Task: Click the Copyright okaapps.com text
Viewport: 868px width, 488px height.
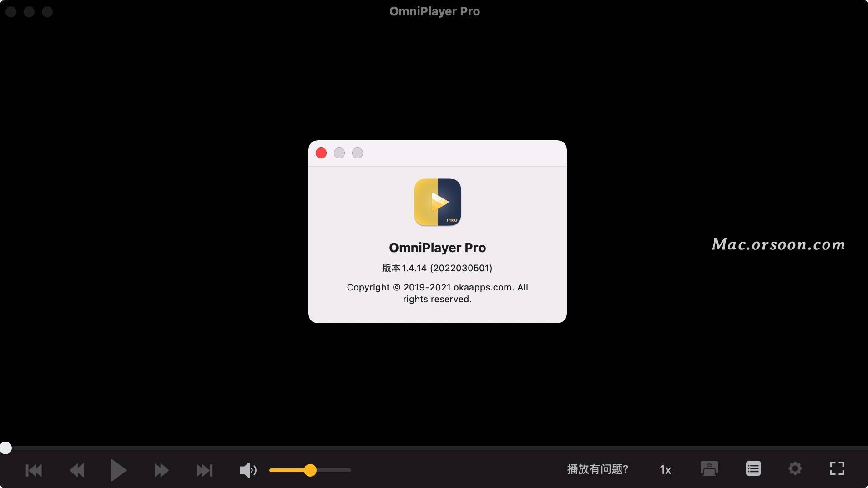Action: tap(437, 293)
